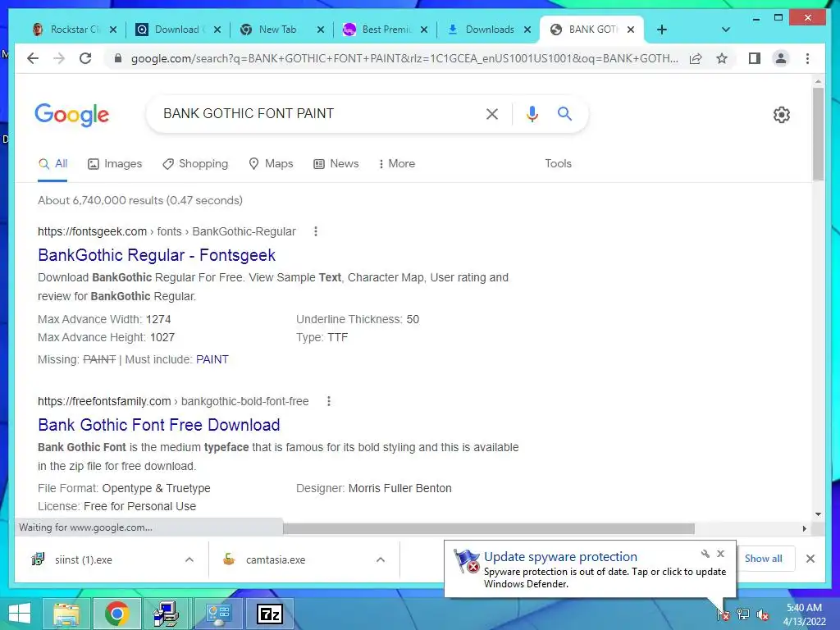This screenshot has height=630, width=840.
Task: Expand options for camtasia.exe download
Action: click(x=381, y=559)
